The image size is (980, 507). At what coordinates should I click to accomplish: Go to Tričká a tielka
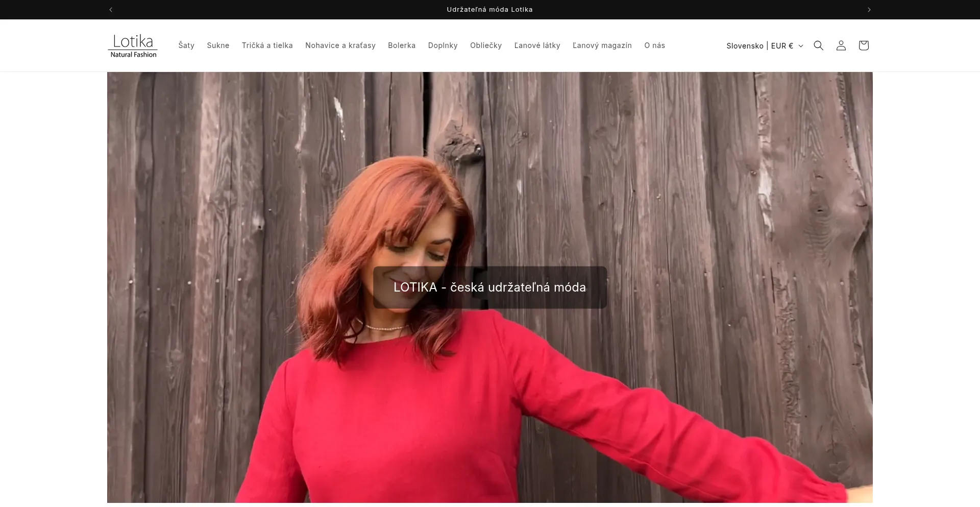[x=267, y=45]
